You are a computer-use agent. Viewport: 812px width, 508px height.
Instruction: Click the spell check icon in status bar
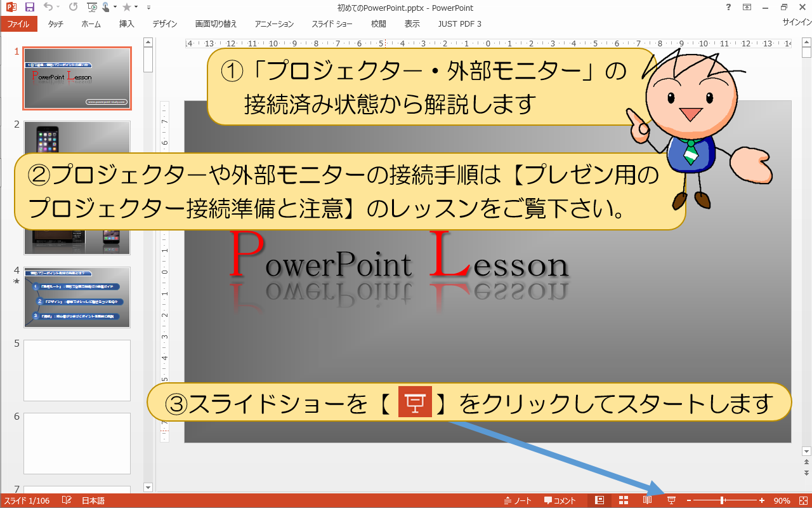pyautogui.click(x=67, y=501)
